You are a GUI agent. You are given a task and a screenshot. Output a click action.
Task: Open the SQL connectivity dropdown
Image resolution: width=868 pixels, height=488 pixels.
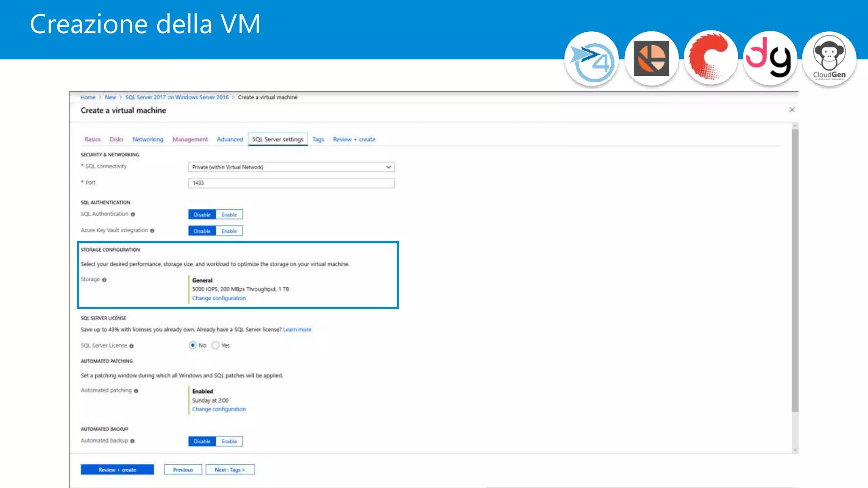(291, 167)
